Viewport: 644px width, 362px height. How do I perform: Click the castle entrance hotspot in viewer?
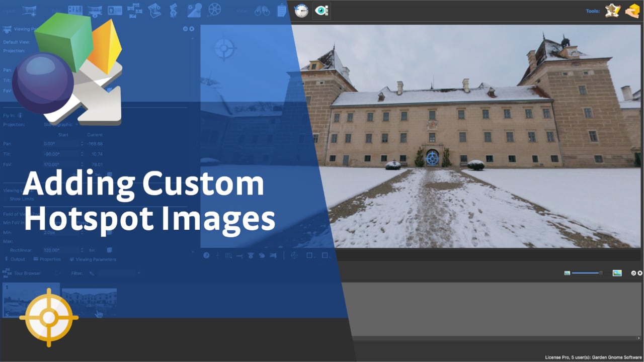(x=432, y=158)
